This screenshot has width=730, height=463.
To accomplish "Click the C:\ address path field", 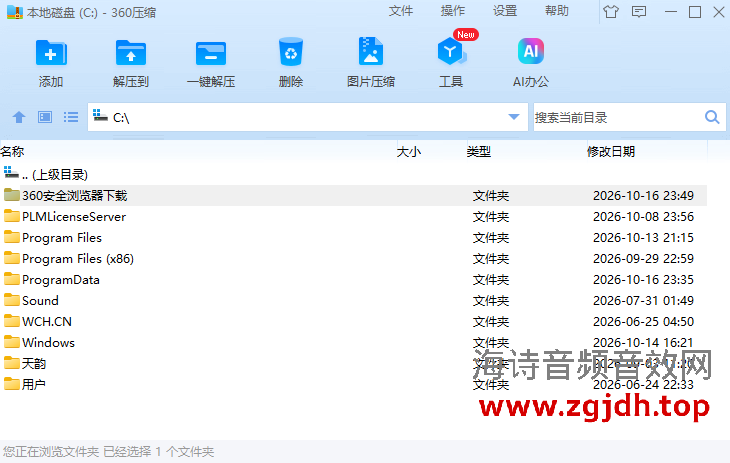I will pyautogui.click(x=307, y=117).
